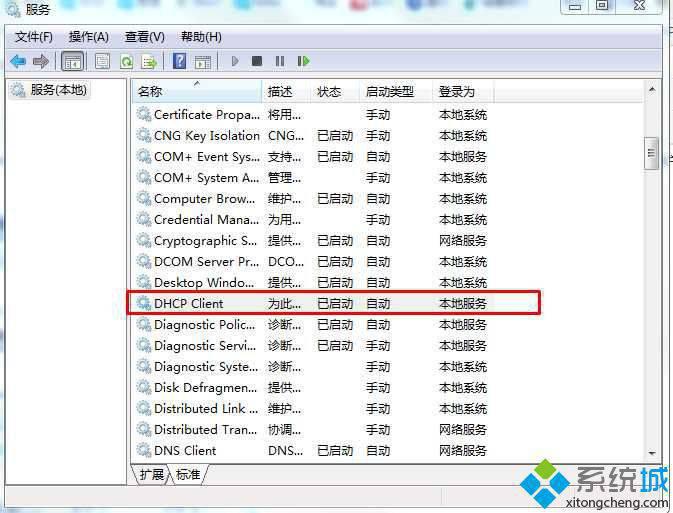Toggle the show/hide console tree icon
Viewport: 673px width, 513px height.
[73, 61]
